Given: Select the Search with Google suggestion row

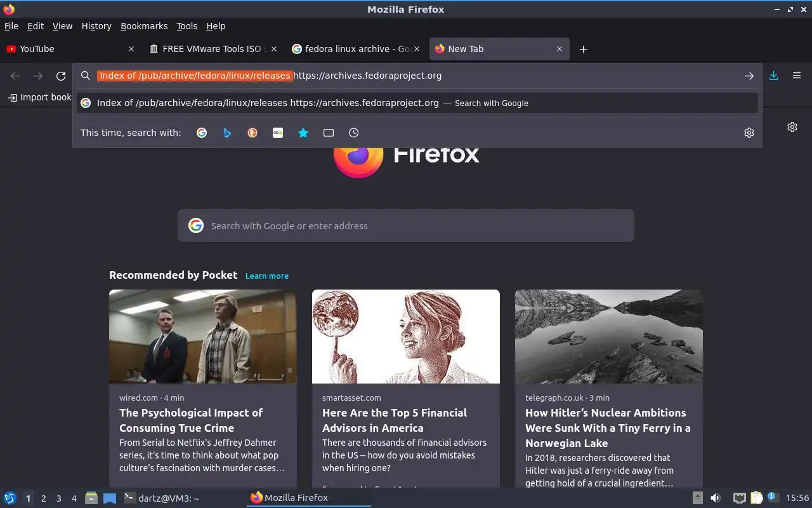Looking at the screenshot, I should click(x=417, y=103).
